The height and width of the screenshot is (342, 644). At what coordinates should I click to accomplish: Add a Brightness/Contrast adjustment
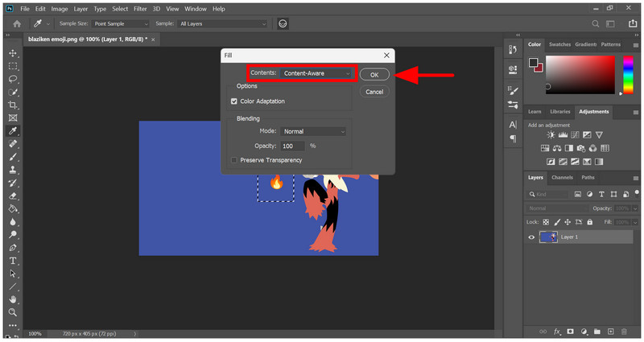click(551, 135)
